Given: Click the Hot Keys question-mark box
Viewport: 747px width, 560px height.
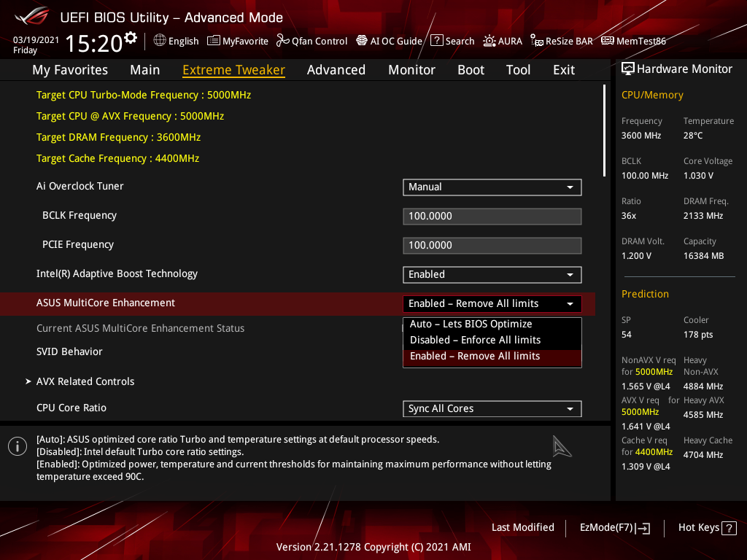Looking at the screenshot, I should point(729,528).
